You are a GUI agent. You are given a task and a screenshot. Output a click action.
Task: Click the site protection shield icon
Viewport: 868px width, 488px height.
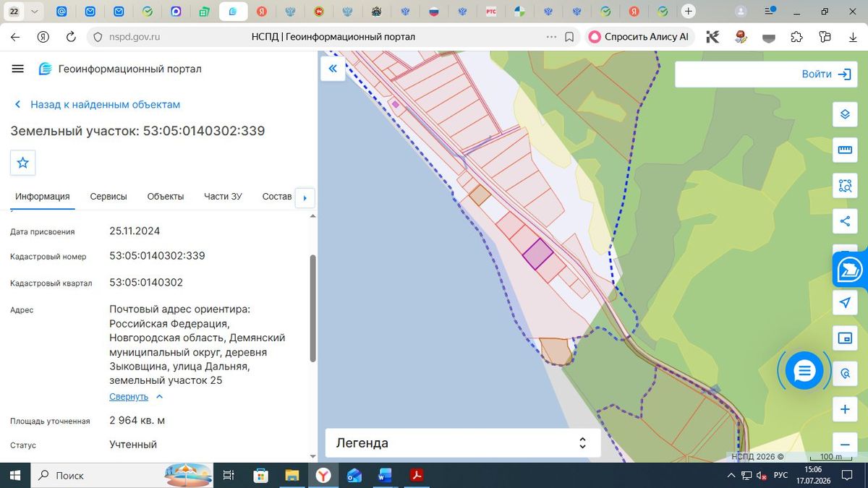click(99, 37)
